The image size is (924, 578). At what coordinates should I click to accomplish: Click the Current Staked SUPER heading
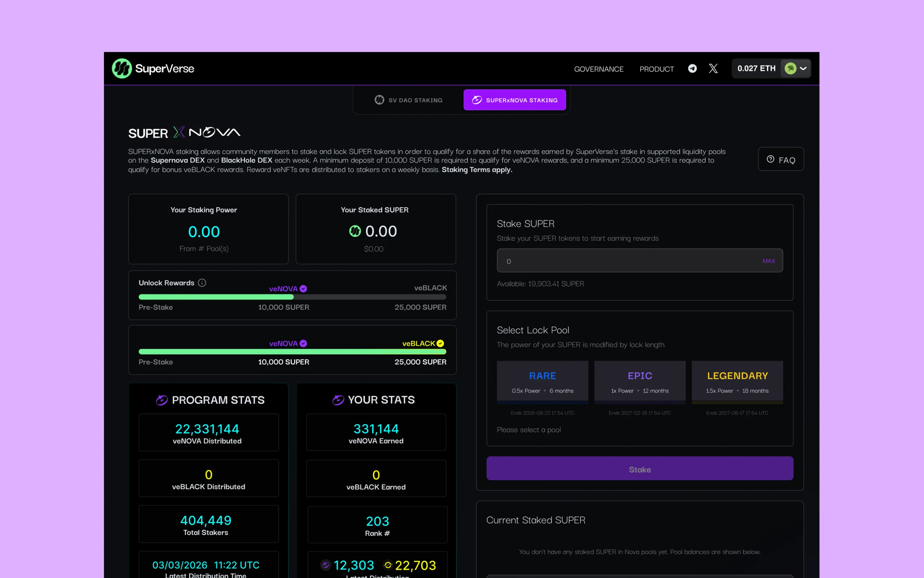[x=536, y=520]
